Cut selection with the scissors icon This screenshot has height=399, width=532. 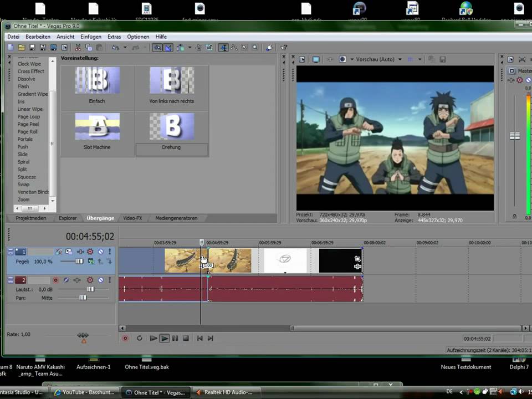78,48
